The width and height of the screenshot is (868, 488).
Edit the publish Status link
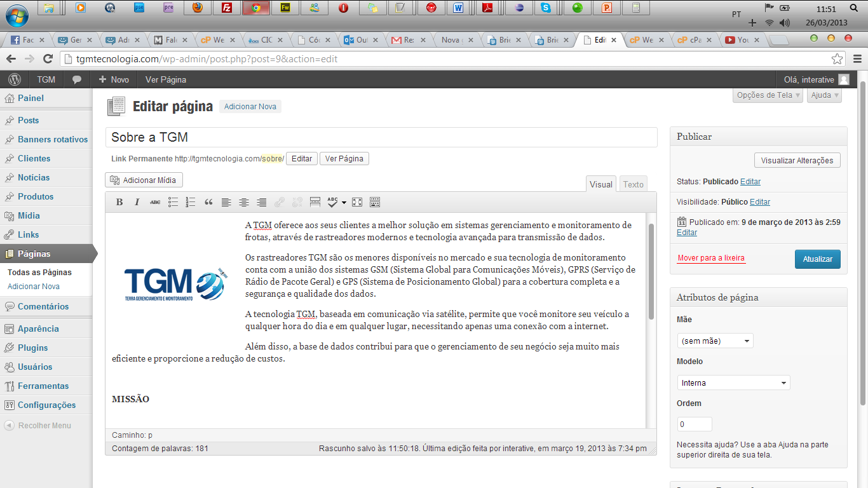coord(750,182)
